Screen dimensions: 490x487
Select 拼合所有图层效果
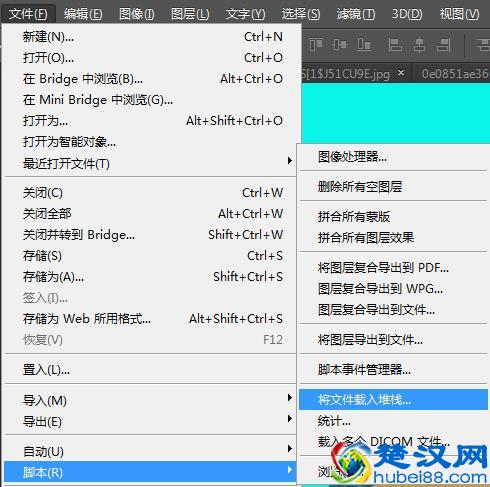tap(393, 238)
